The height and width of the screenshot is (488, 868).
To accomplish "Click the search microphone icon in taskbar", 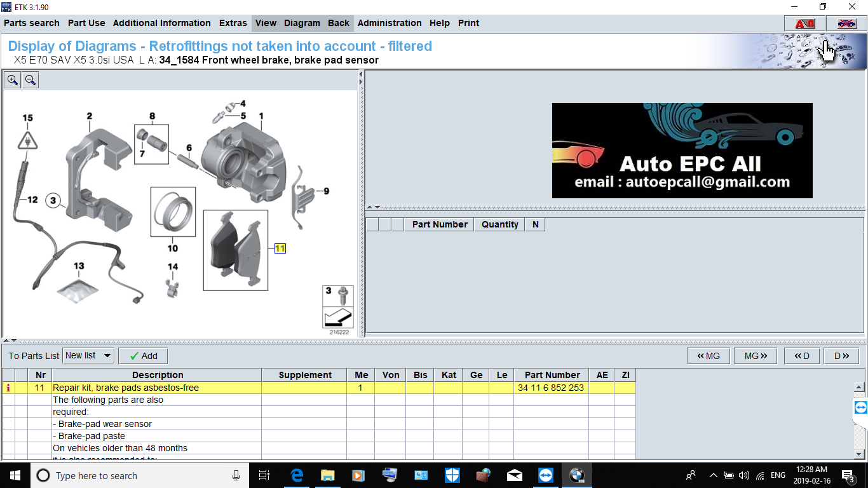I will pos(235,475).
